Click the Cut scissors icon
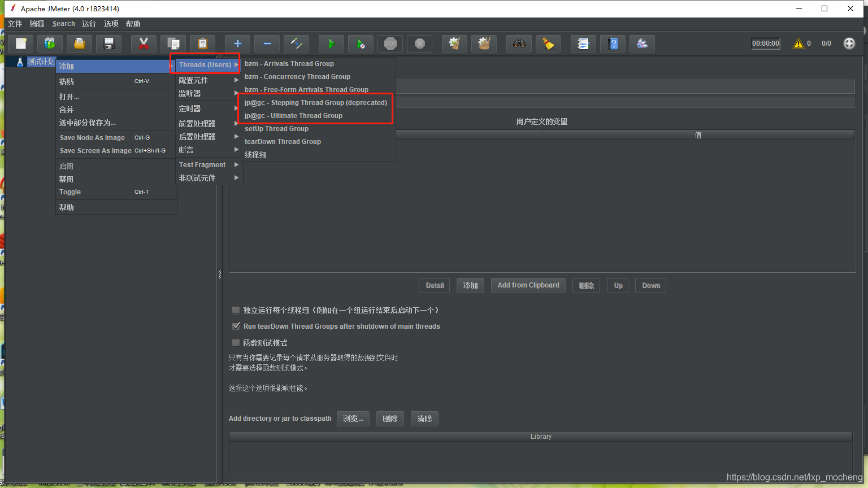This screenshot has height=488, width=868. click(144, 43)
